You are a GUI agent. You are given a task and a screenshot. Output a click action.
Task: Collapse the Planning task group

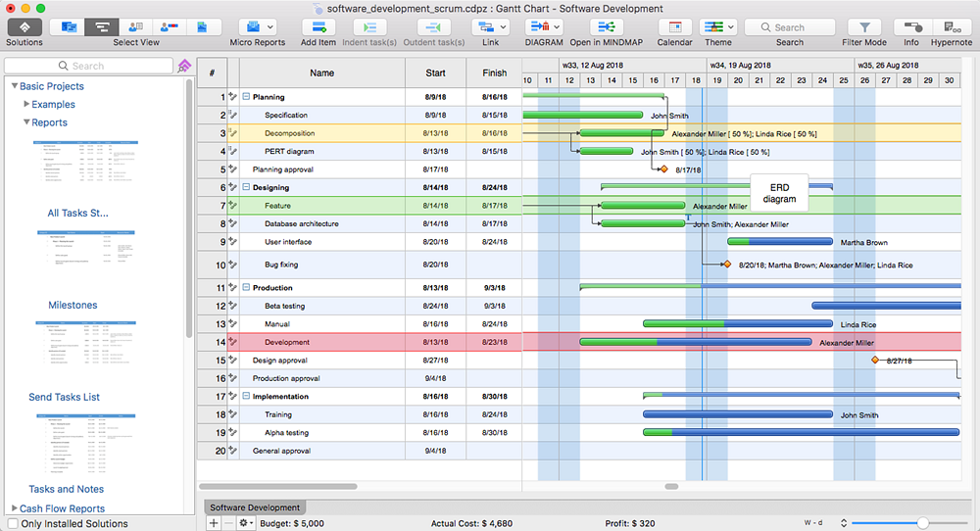coord(245,97)
